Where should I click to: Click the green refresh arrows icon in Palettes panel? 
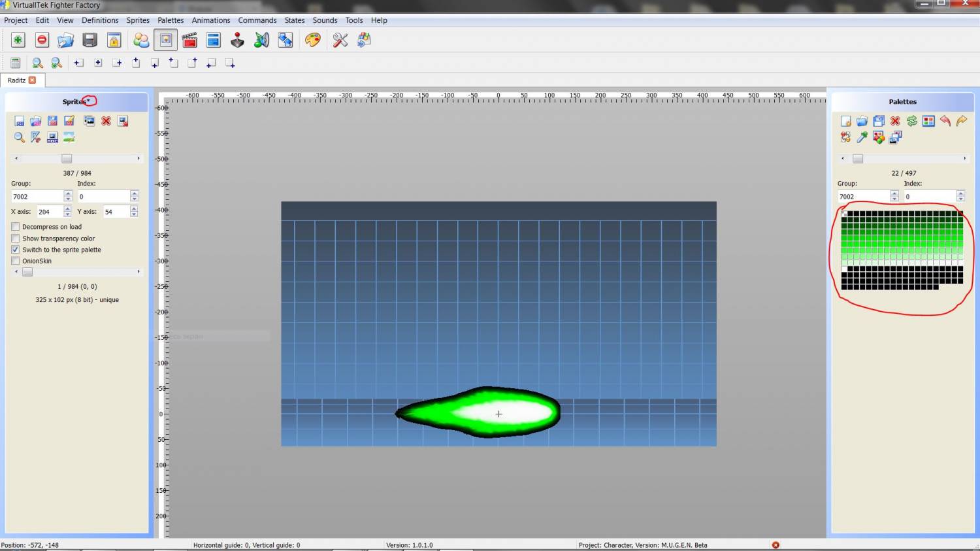point(911,121)
